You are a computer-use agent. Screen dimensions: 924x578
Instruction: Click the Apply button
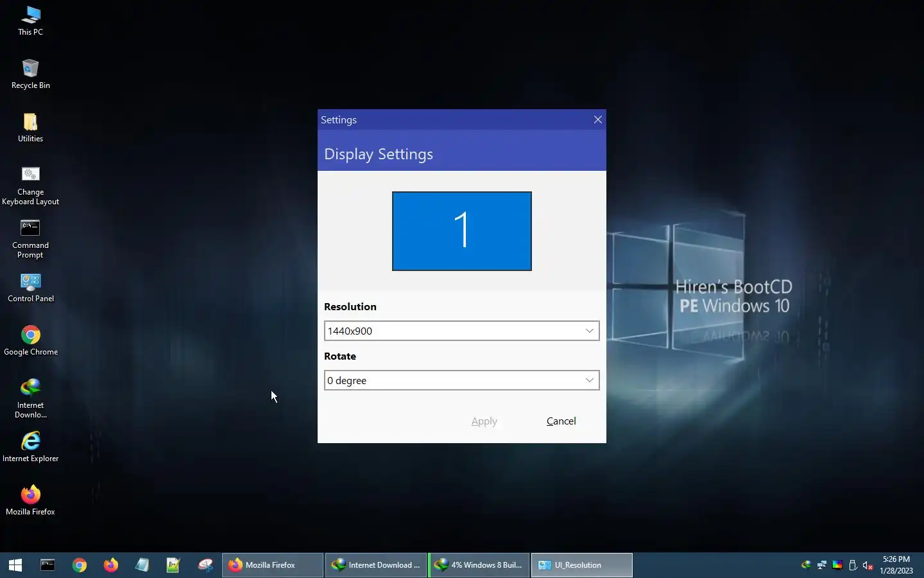(x=484, y=421)
